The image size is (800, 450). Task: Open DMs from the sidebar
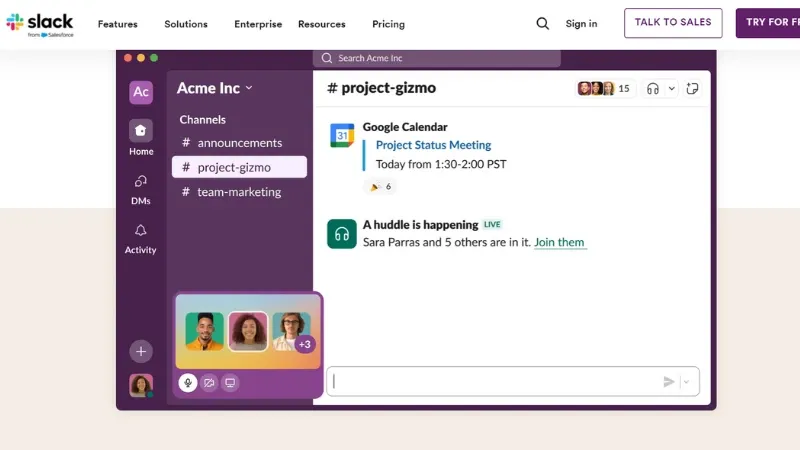click(141, 190)
